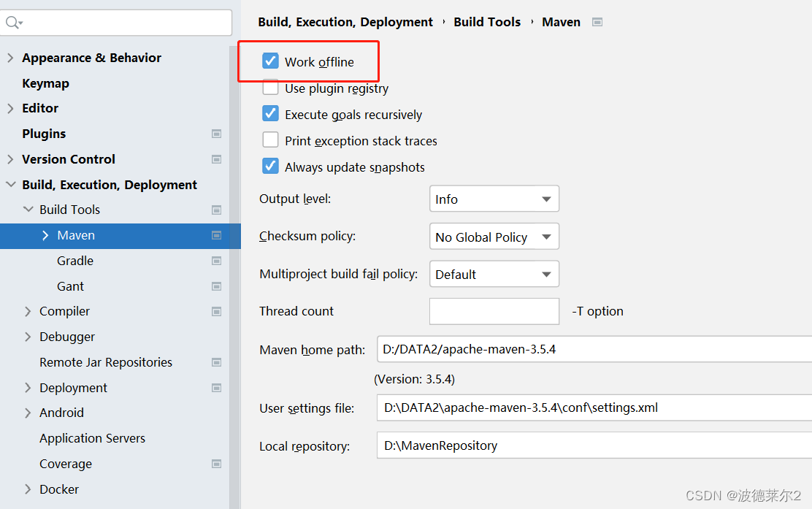Open the Output level dropdown
The height and width of the screenshot is (509, 812).
pyautogui.click(x=494, y=199)
